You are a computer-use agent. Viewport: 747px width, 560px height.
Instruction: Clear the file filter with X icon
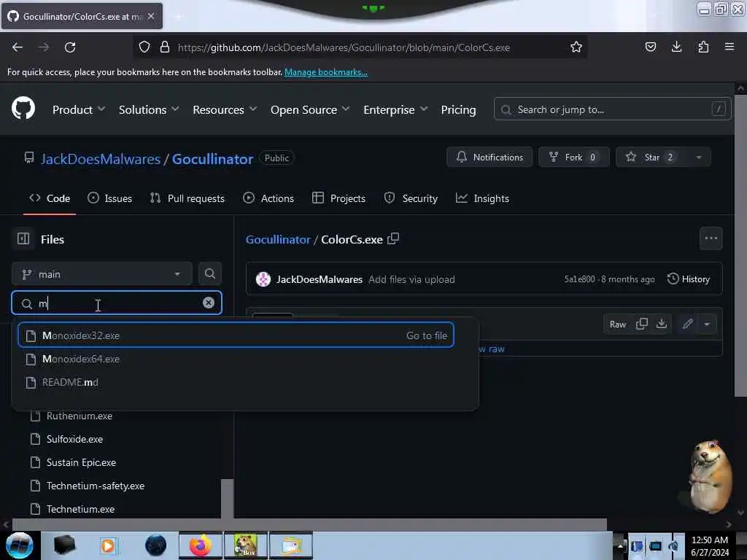pyautogui.click(x=208, y=303)
